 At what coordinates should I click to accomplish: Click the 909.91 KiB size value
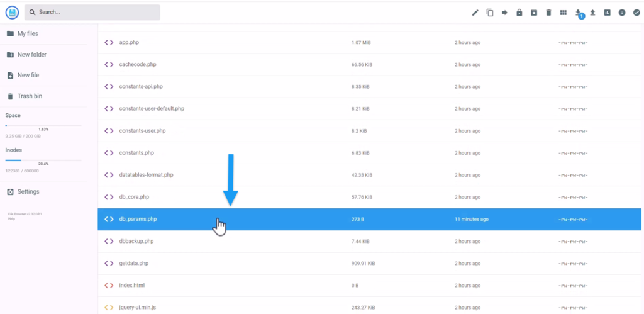click(363, 264)
